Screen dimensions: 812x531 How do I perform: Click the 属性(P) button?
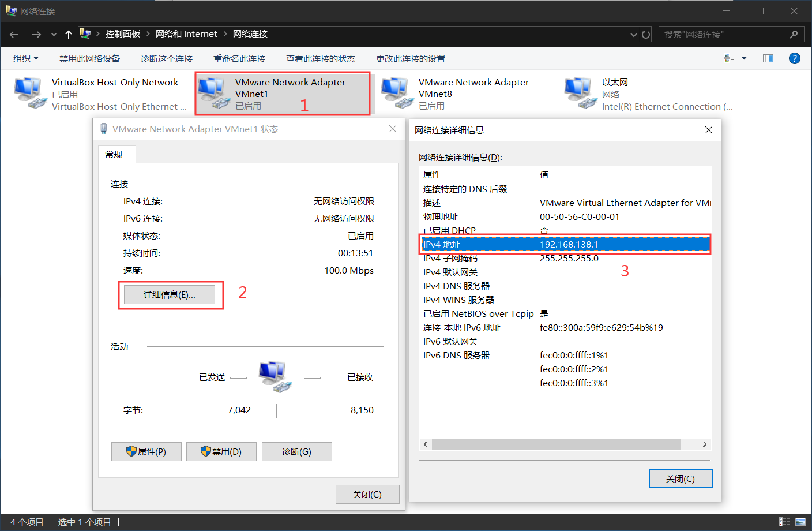pyautogui.click(x=146, y=451)
